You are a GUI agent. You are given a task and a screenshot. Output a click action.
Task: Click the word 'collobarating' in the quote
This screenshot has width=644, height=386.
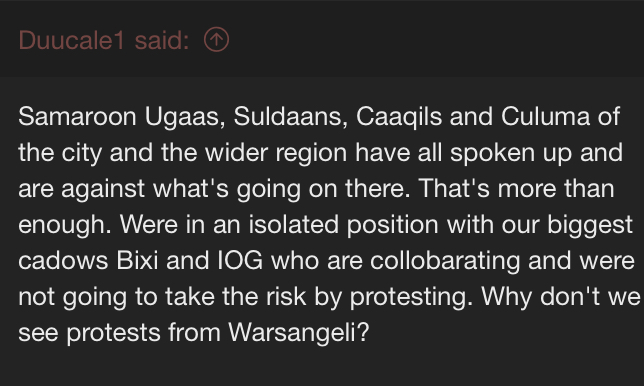tap(445, 260)
